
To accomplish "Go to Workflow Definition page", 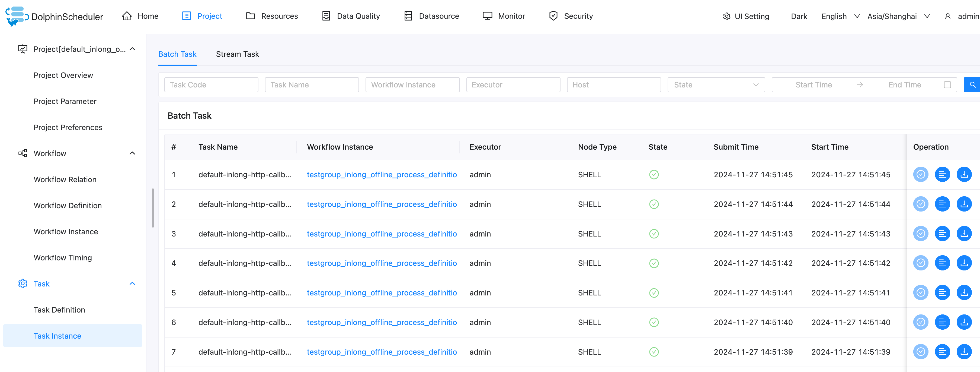I will click(68, 205).
